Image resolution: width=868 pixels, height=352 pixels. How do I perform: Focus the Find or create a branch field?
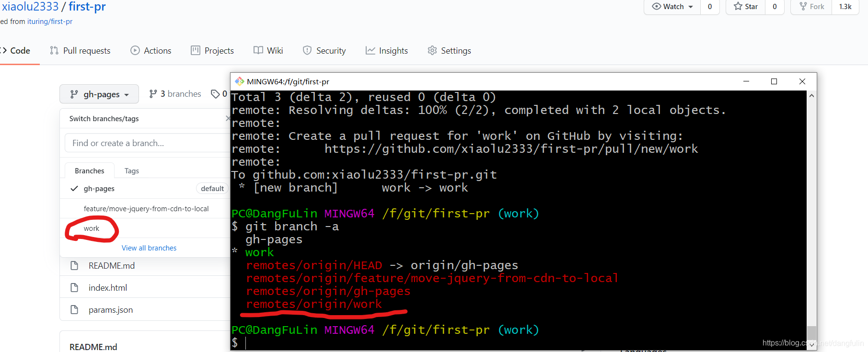click(148, 143)
